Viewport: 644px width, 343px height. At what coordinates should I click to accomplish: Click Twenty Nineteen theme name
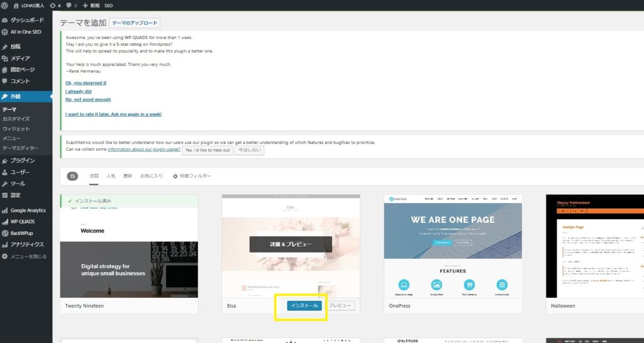click(85, 306)
